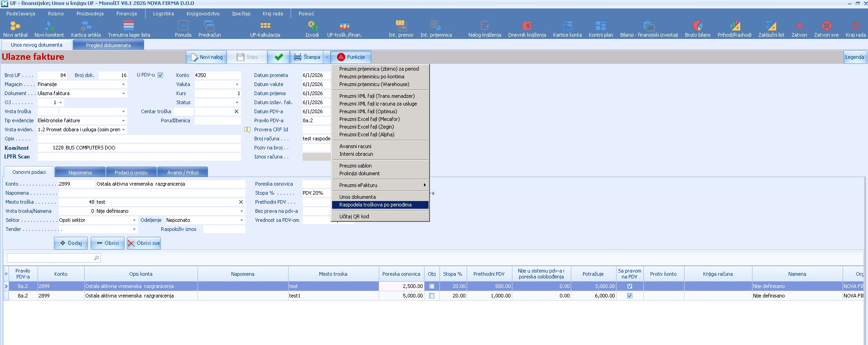
Task: Expand the Status dropdown
Action: [237, 102]
